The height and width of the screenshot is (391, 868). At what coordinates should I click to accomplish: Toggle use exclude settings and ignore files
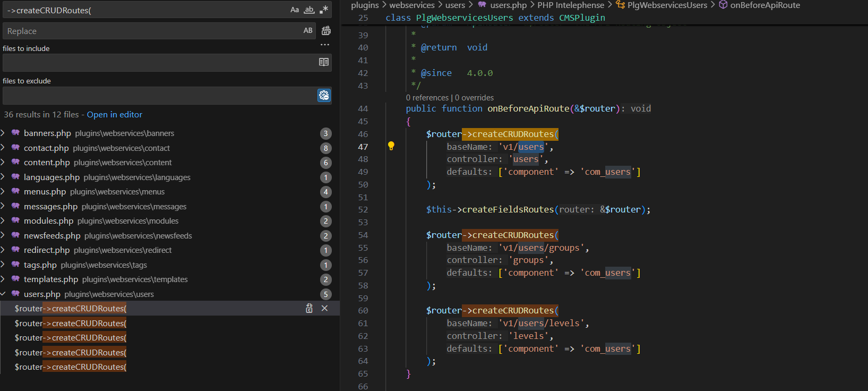(x=324, y=95)
